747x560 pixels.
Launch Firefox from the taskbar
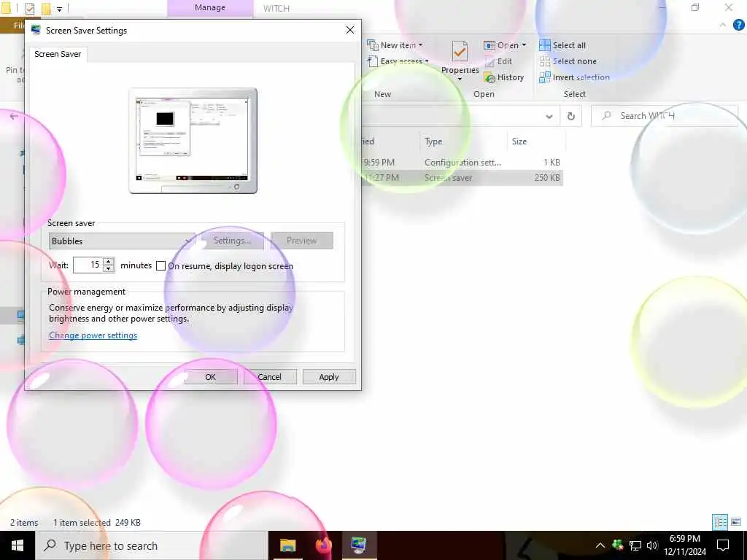(323, 545)
